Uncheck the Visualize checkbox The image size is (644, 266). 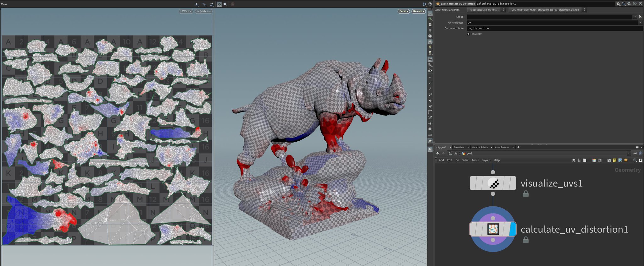pyautogui.click(x=469, y=34)
